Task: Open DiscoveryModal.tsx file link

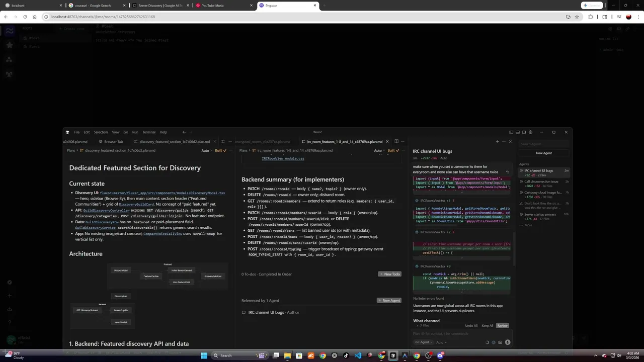Action: (163, 193)
